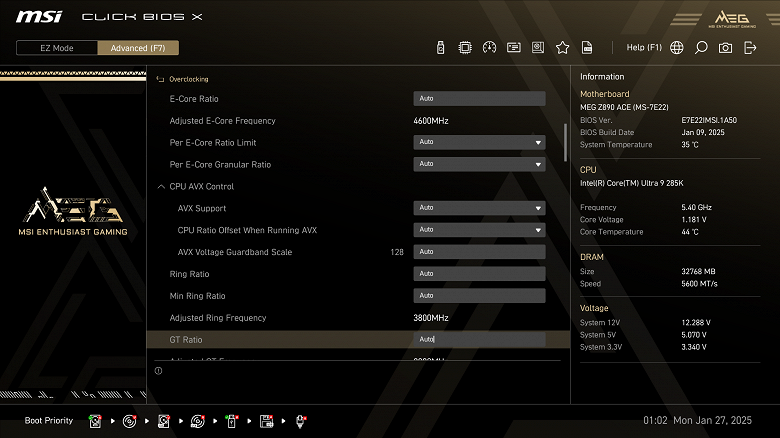
Task: Click the Ring Ratio input field
Action: [x=479, y=274]
